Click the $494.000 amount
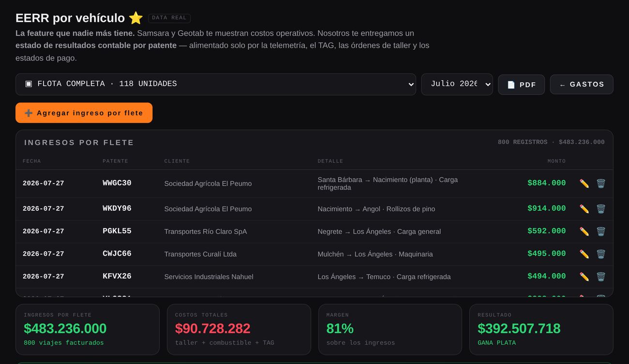Viewport: 629px width, 364px height. click(547, 277)
